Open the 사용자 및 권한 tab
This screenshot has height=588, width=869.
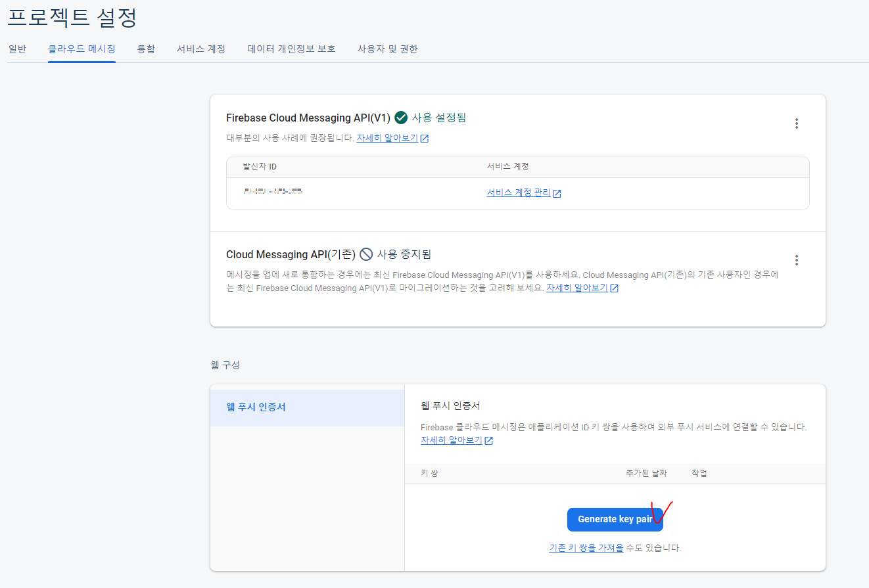[388, 49]
